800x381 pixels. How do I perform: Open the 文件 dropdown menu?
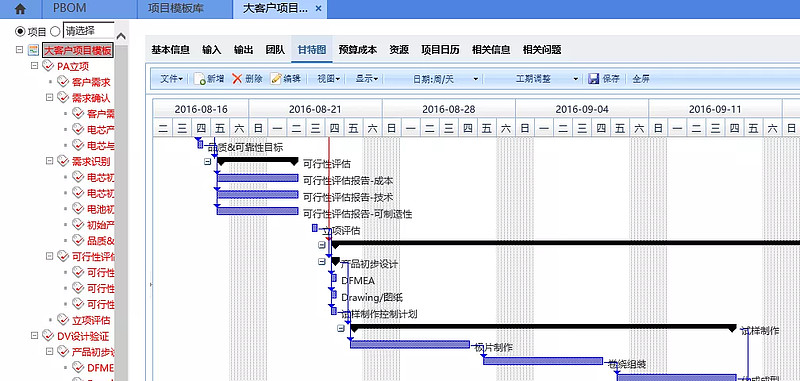tap(172, 79)
